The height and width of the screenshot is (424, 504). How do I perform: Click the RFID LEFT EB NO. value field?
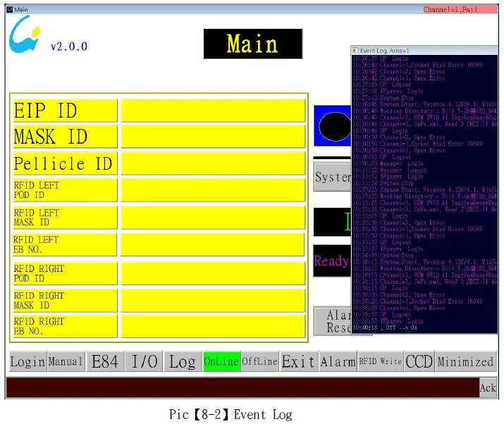coord(212,244)
